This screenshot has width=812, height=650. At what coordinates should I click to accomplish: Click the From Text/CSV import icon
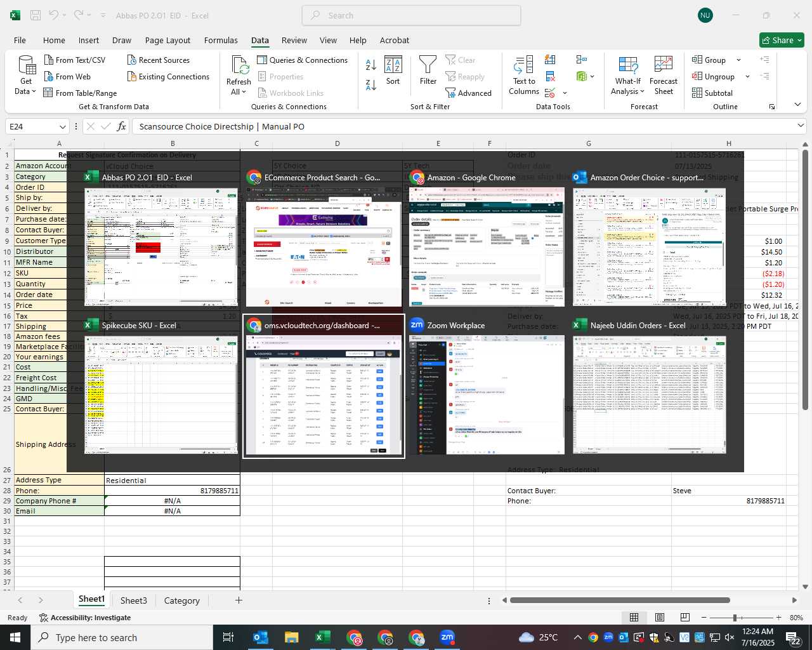tap(49, 60)
